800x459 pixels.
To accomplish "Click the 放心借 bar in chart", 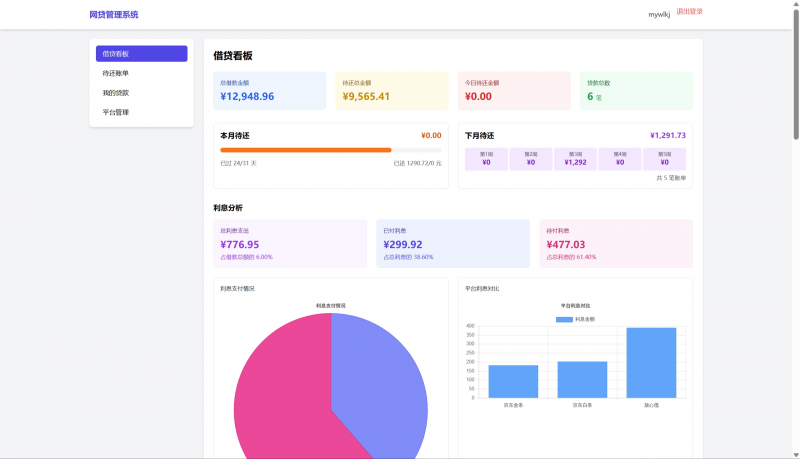I will (651, 363).
